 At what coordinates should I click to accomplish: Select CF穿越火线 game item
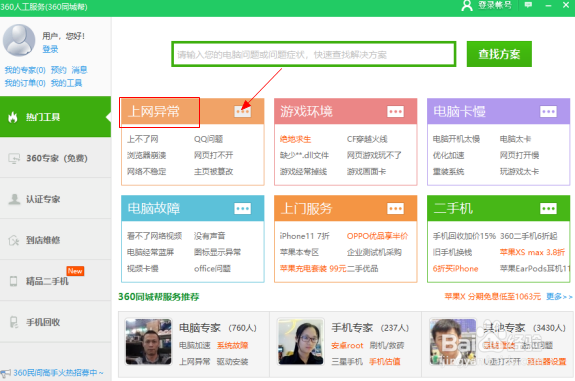(x=367, y=139)
